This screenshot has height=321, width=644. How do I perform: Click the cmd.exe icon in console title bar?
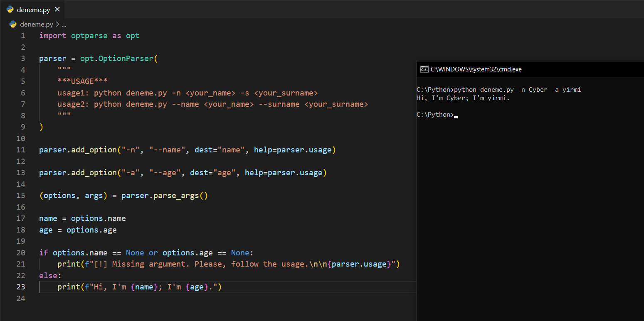(424, 69)
